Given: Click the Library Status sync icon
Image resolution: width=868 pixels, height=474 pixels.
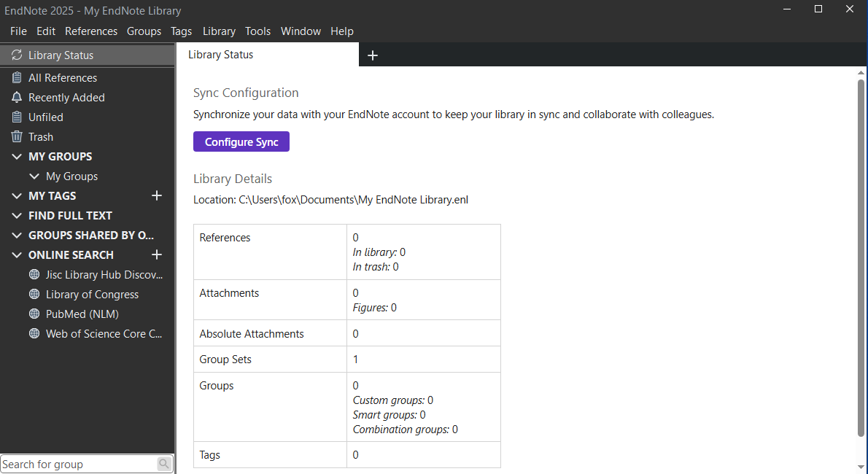Looking at the screenshot, I should 17,55.
